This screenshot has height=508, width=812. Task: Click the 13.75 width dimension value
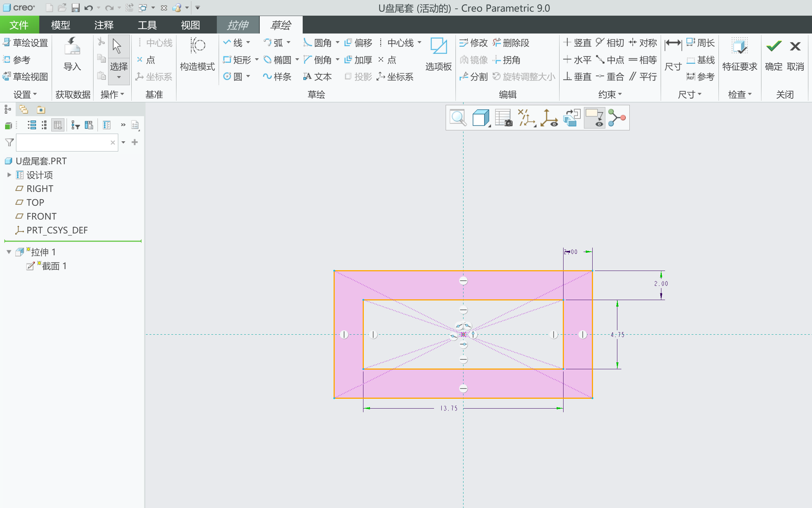tap(449, 408)
